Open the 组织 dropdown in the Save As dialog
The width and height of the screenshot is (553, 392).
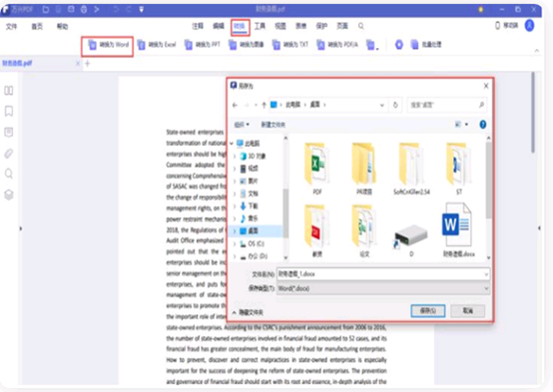coord(242,125)
